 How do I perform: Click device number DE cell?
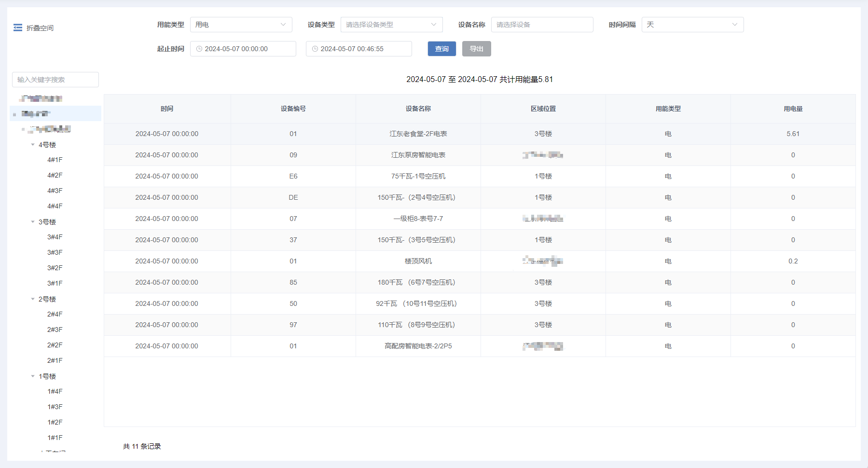click(293, 197)
